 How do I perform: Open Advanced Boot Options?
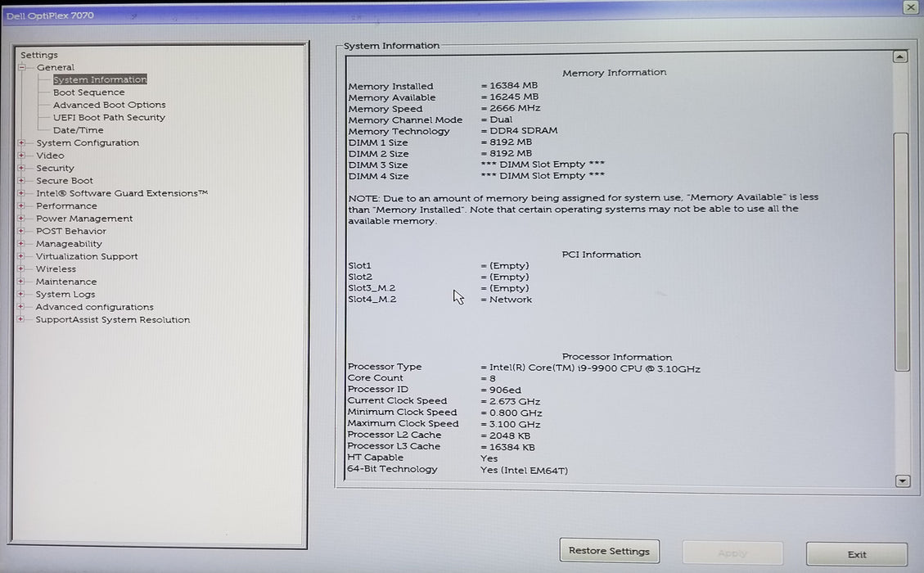click(x=109, y=104)
